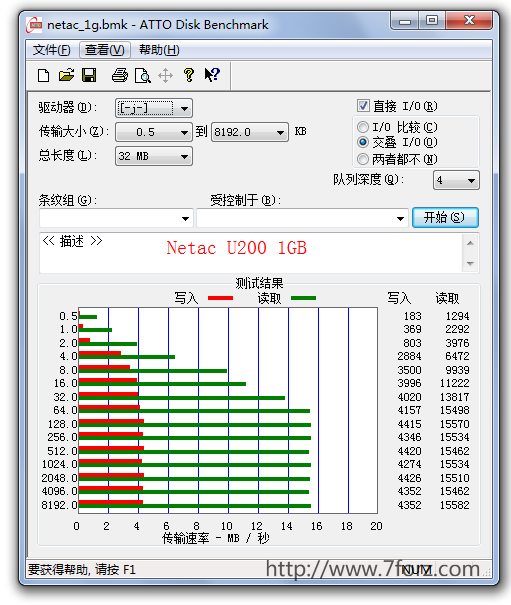The image size is (511, 605).
Task: Open transfer size start 0.5 dropdown
Action: point(154,132)
